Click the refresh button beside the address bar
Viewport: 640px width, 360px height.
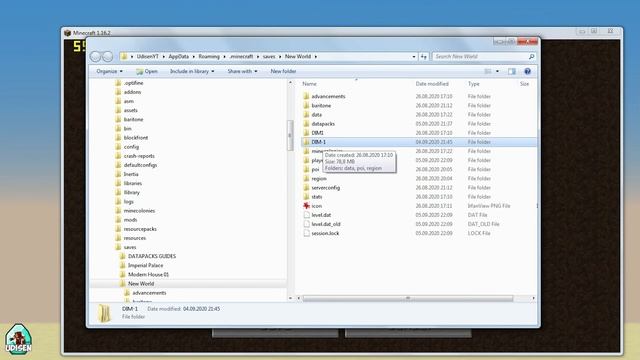(424, 57)
